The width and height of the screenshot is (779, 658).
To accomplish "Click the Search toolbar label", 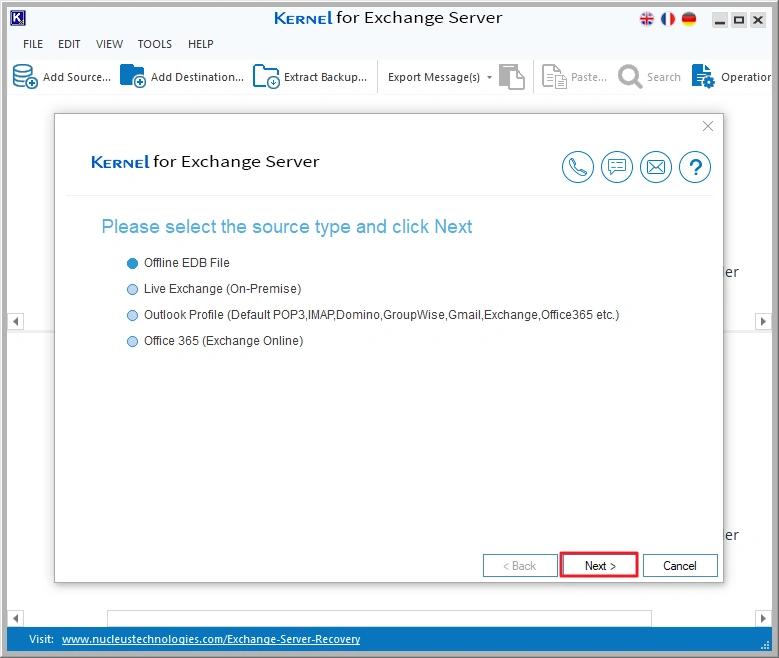I will point(664,78).
